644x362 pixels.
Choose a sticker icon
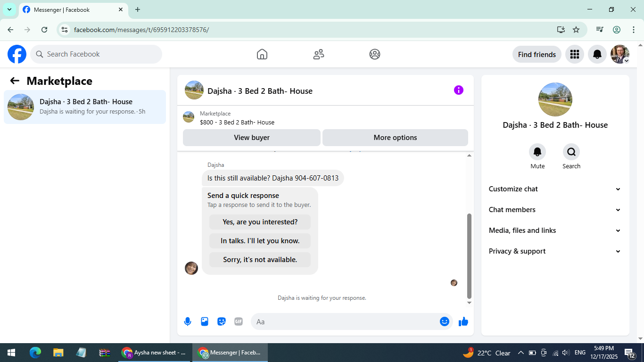222,321
